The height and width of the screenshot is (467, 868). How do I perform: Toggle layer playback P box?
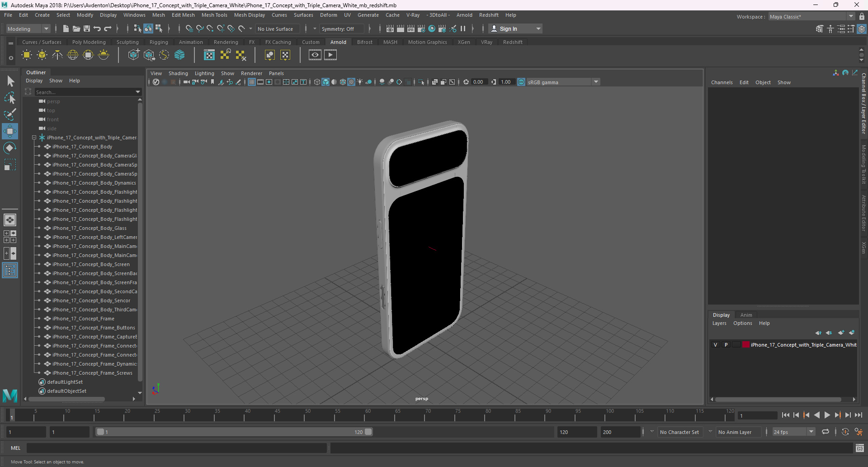726,345
